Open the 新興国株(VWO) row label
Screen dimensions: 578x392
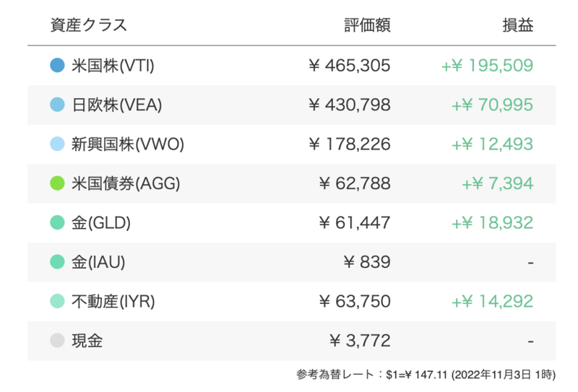point(128,144)
